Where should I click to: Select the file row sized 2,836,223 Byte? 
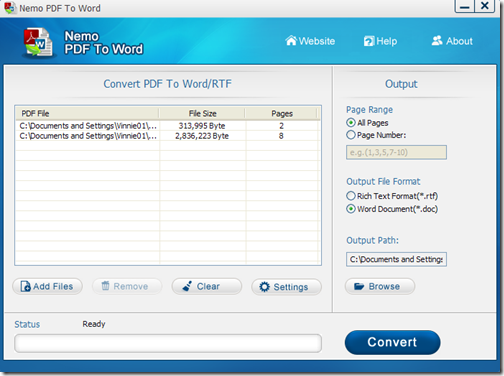[168, 136]
